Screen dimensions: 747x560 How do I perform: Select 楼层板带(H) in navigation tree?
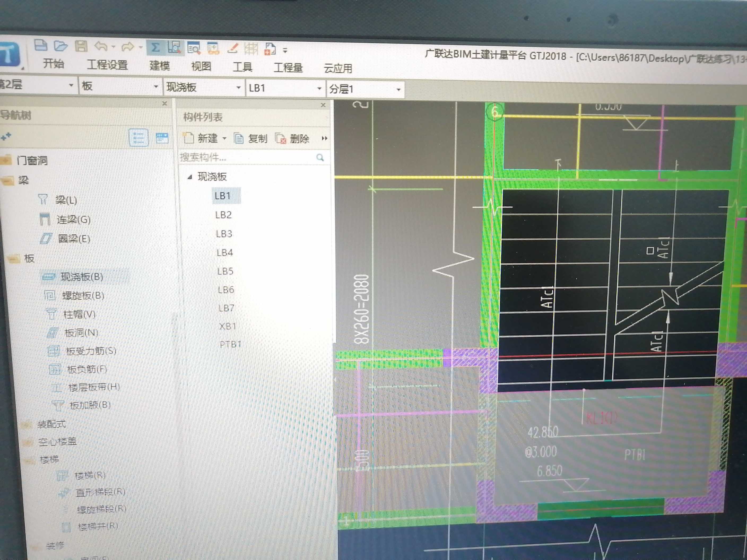coord(94,387)
